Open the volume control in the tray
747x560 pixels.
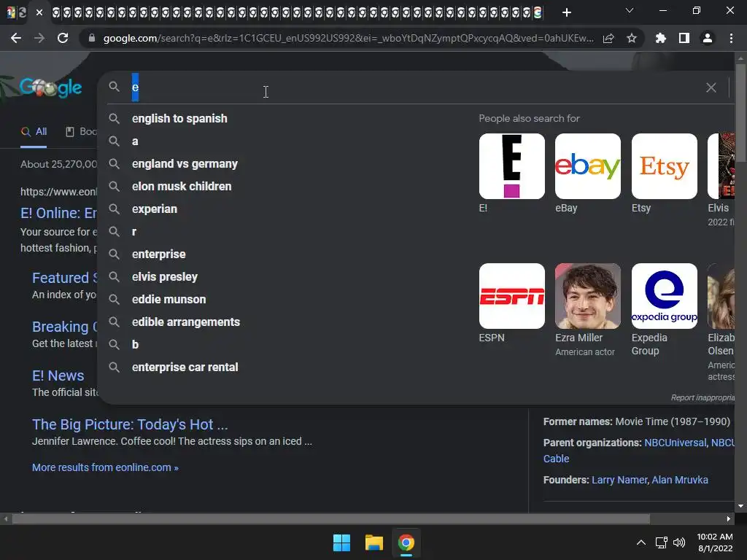point(679,542)
